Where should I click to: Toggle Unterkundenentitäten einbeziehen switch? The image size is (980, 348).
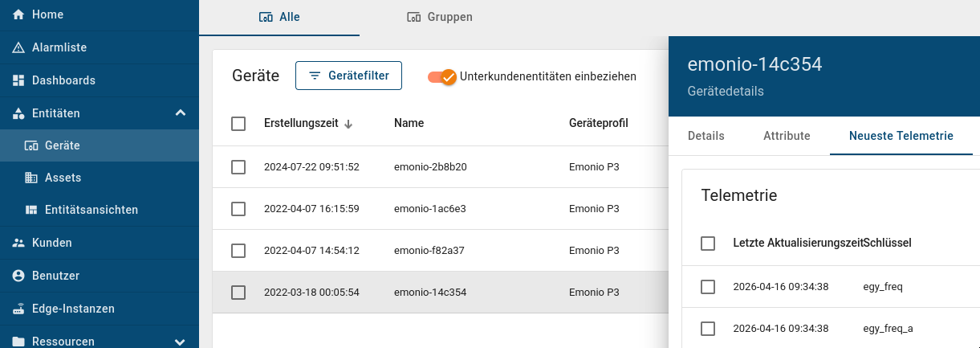click(x=442, y=76)
